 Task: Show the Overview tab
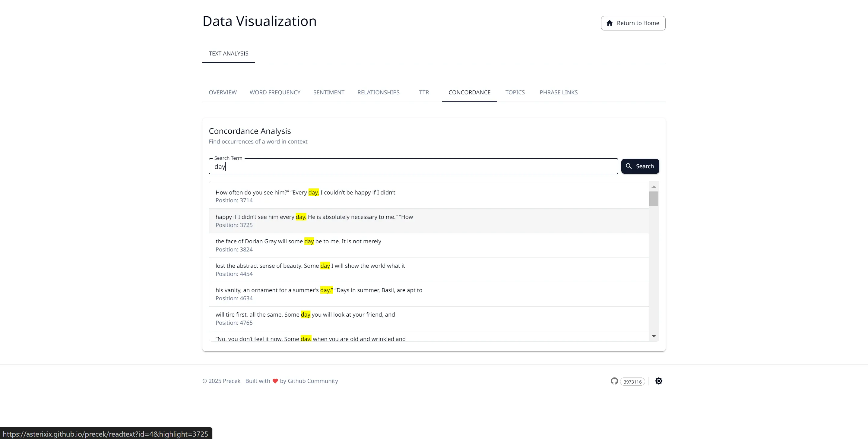click(x=222, y=92)
